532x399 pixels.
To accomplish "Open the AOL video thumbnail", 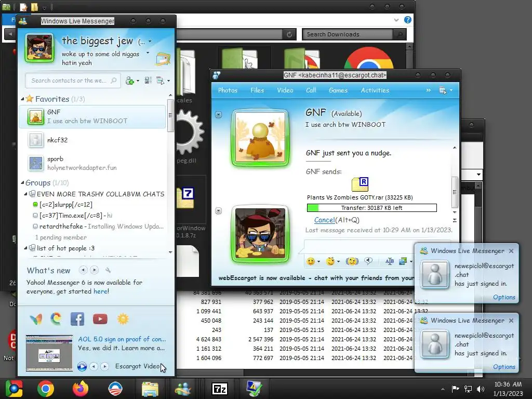I will tap(49, 353).
